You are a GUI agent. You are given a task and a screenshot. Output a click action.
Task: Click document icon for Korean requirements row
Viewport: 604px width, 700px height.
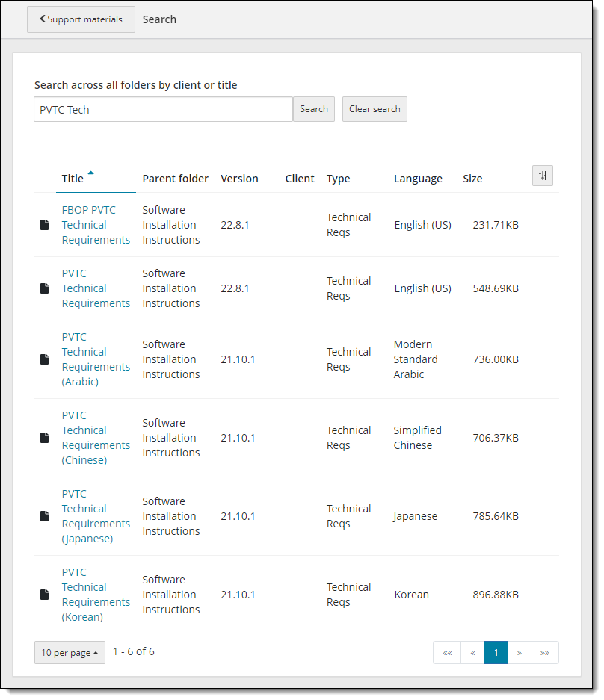45,595
